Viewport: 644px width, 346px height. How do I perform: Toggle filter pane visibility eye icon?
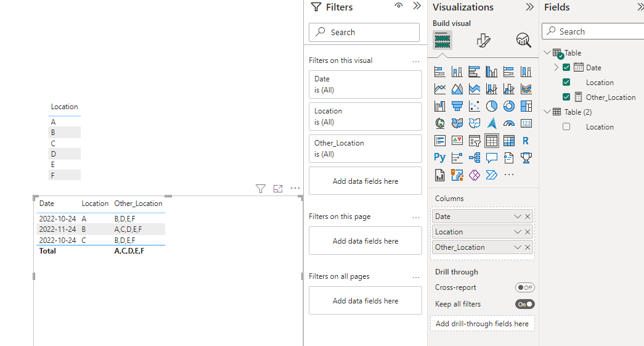pos(398,6)
